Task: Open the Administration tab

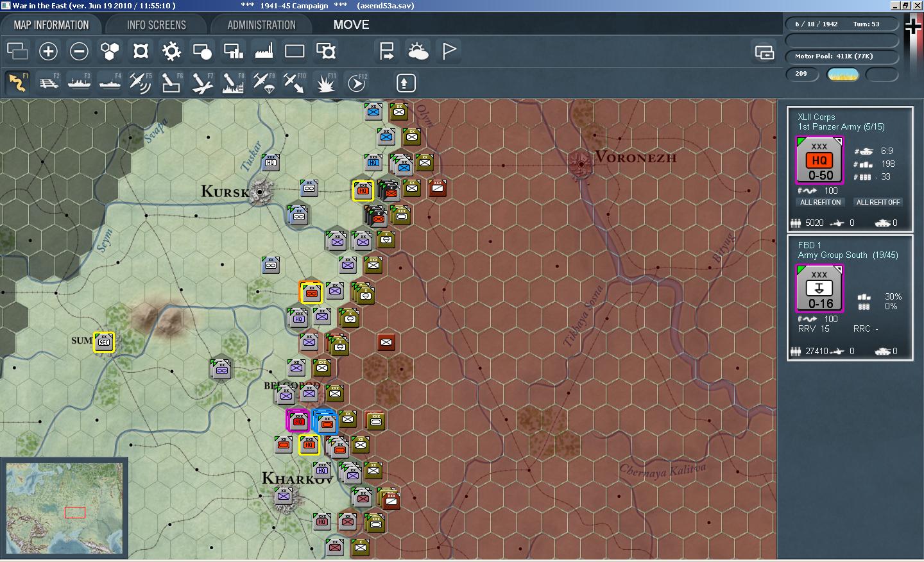Action: (x=261, y=25)
